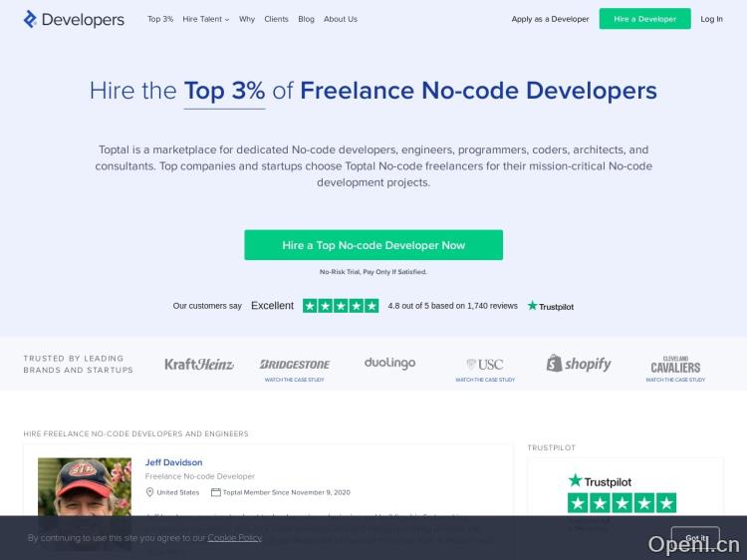The width and height of the screenshot is (747, 560).
Task: Open USC's Watch the Case Study link
Action: coord(485,380)
